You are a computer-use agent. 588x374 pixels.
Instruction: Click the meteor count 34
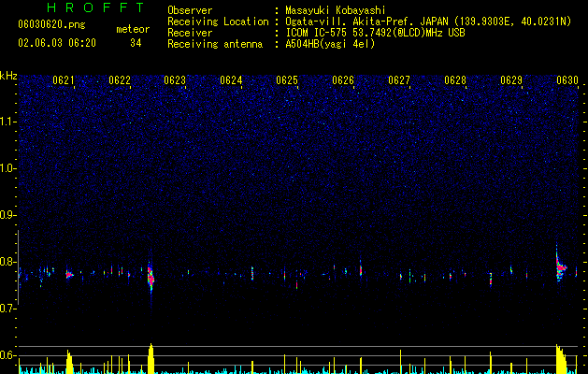click(136, 43)
